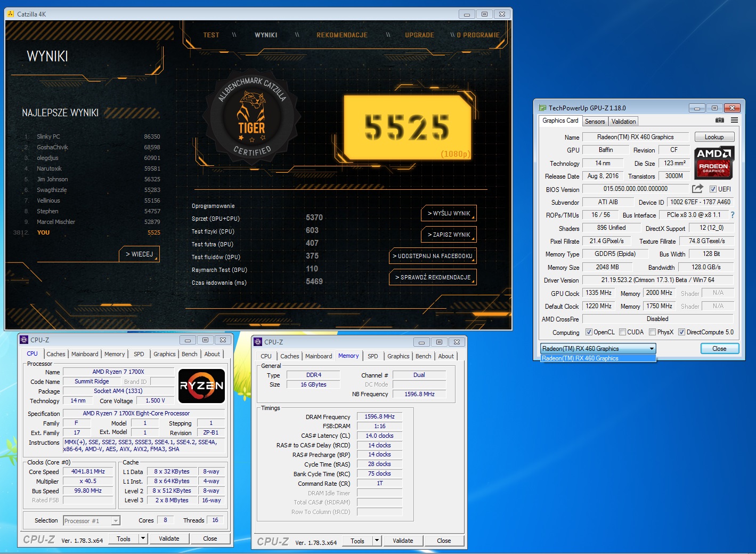The image size is (756, 554).
Task: Click the WYŚLIJ WYNIK button
Action: tap(449, 213)
